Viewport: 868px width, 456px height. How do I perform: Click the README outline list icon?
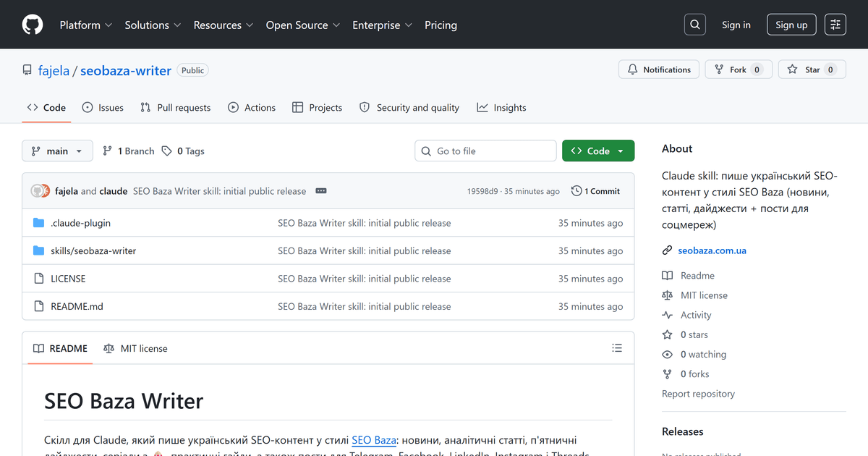[617, 348]
